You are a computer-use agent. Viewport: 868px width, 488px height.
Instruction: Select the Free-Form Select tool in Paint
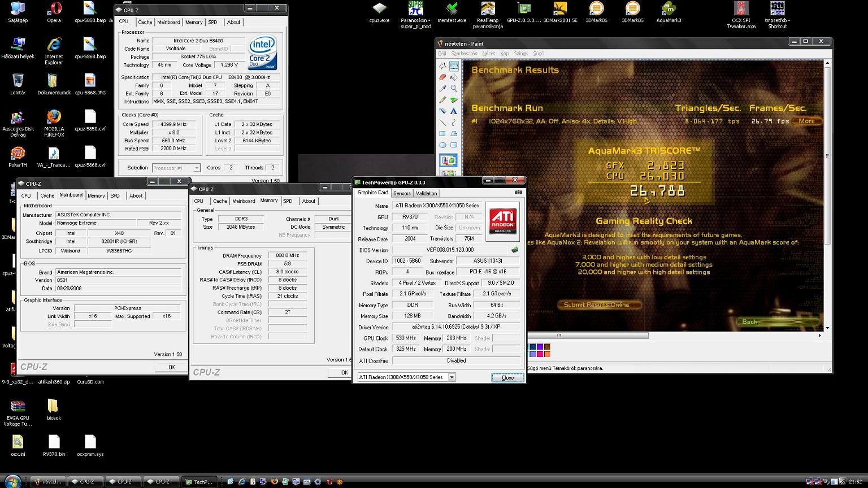442,66
